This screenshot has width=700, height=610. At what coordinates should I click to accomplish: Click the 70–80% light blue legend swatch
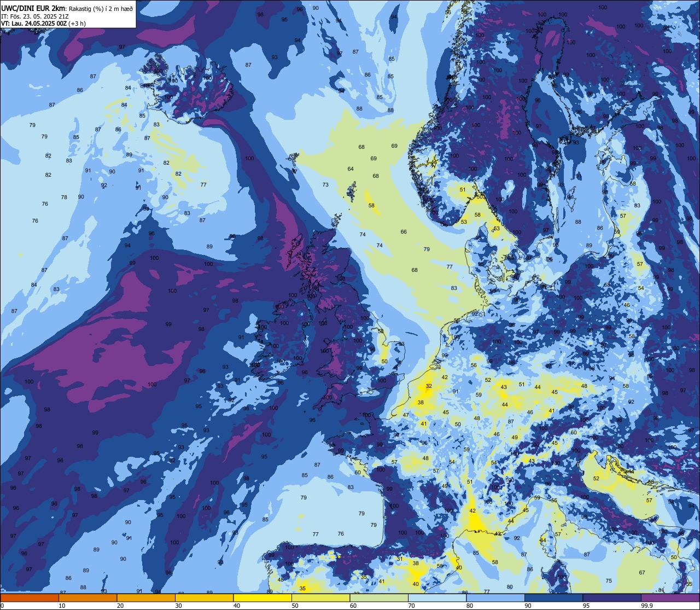[437, 598]
